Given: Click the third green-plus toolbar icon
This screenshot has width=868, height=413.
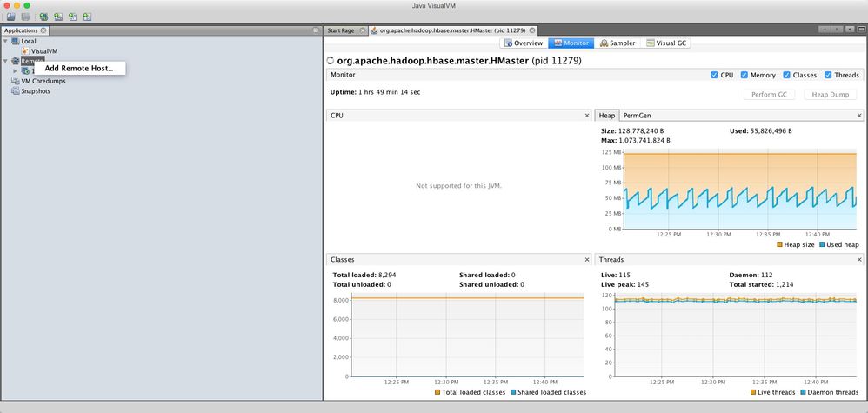Looking at the screenshot, I should coord(72,17).
